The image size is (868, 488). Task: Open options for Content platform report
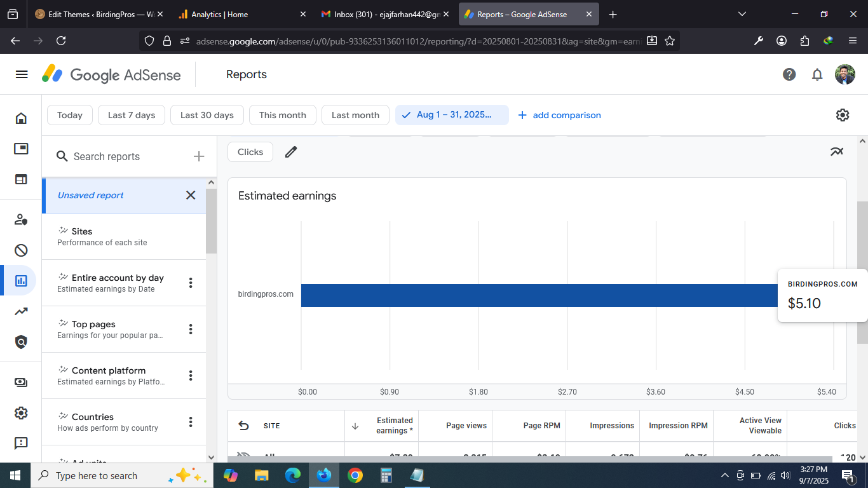click(x=191, y=376)
